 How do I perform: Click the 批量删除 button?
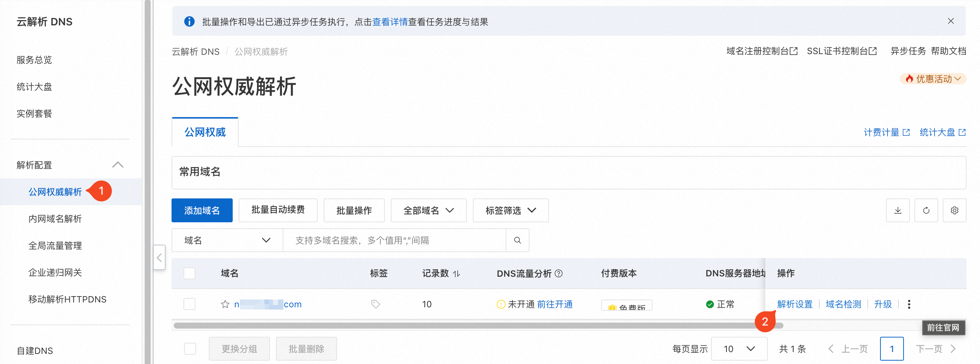(306, 349)
